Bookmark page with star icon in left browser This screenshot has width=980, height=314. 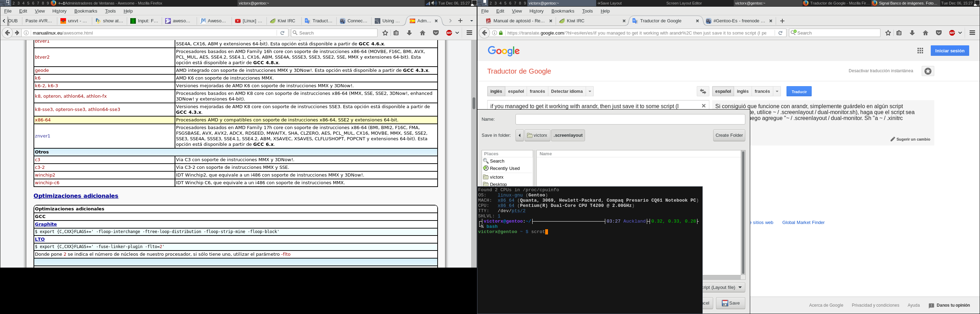click(x=385, y=33)
